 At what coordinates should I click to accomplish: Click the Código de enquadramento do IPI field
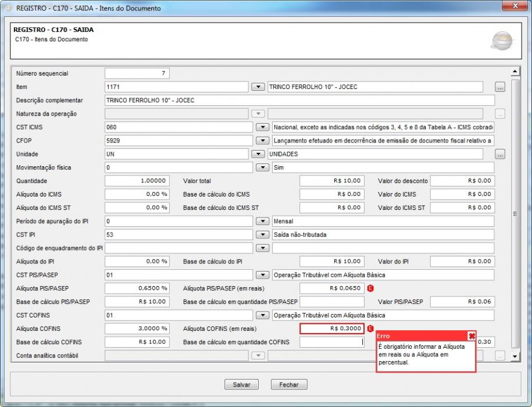pyautogui.click(x=179, y=248)
